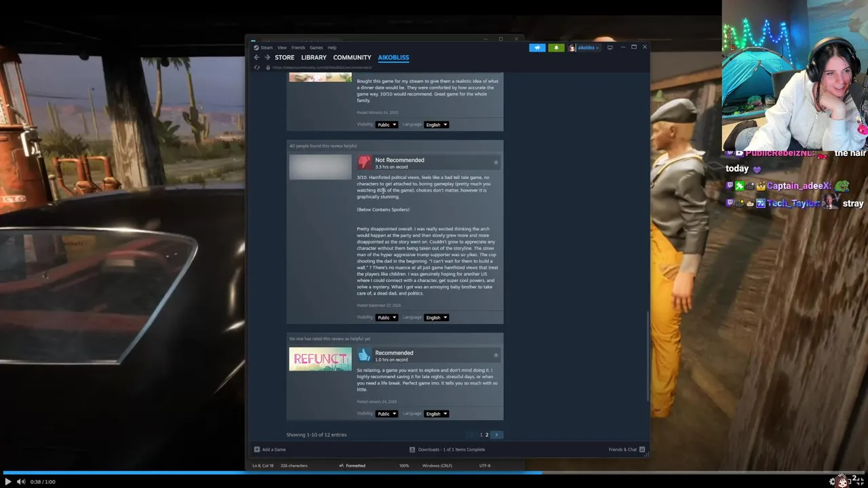Expand the aikobliss account dropdown
The height and width of the screenshot is (488, 868).
(x=588, y=47)
